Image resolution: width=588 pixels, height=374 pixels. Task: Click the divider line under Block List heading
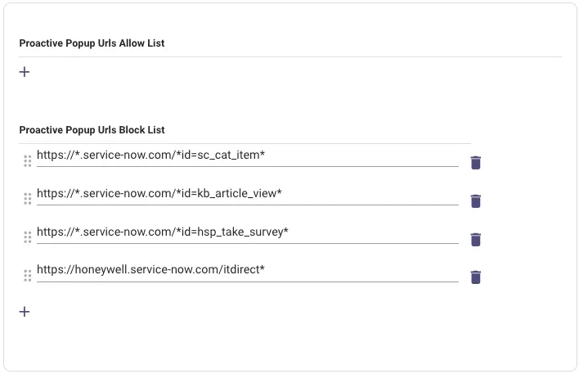click(245, 143)
